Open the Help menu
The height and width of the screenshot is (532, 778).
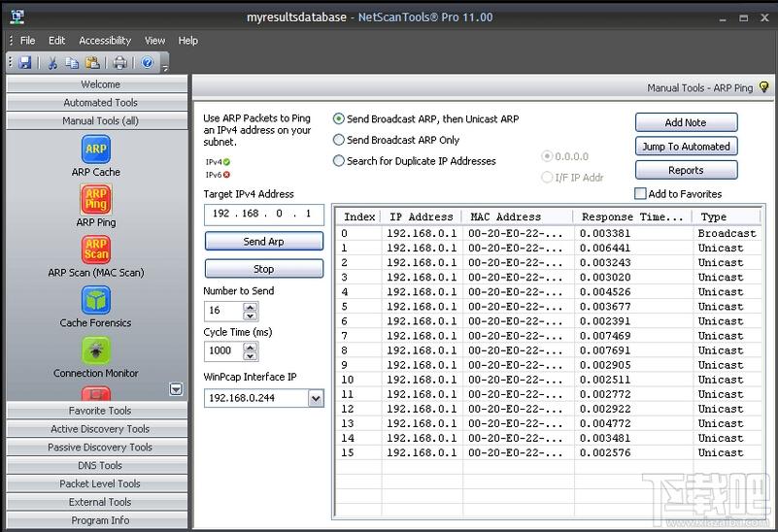click(x=188, y=40)
